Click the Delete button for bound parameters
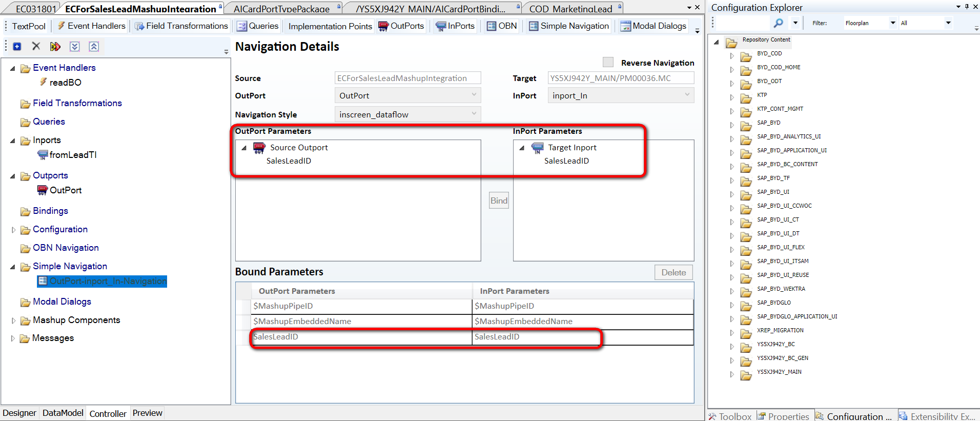 (x=673, y=272)
